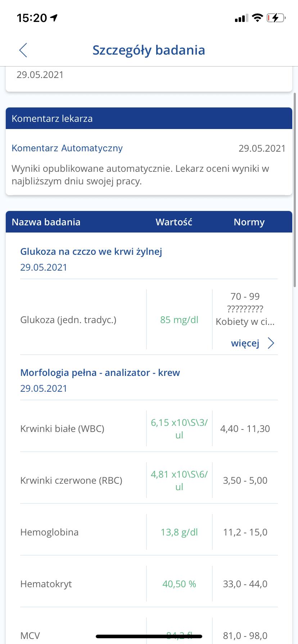The image size is (298, 644).
Task: Tap the Hematokryt 40,50 % value
Action: point(179,584)
